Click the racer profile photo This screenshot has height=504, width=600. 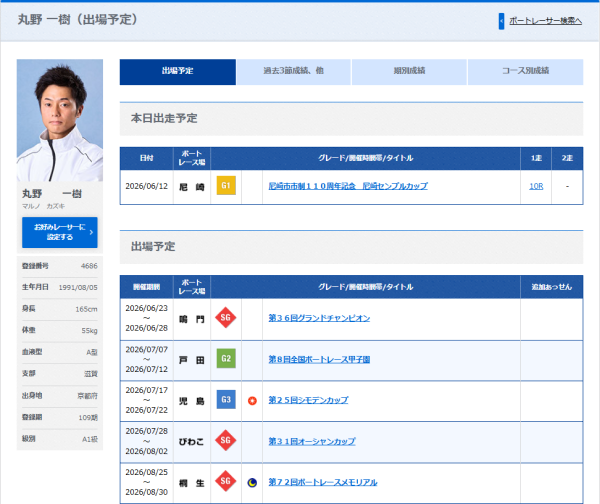(60, 120)
